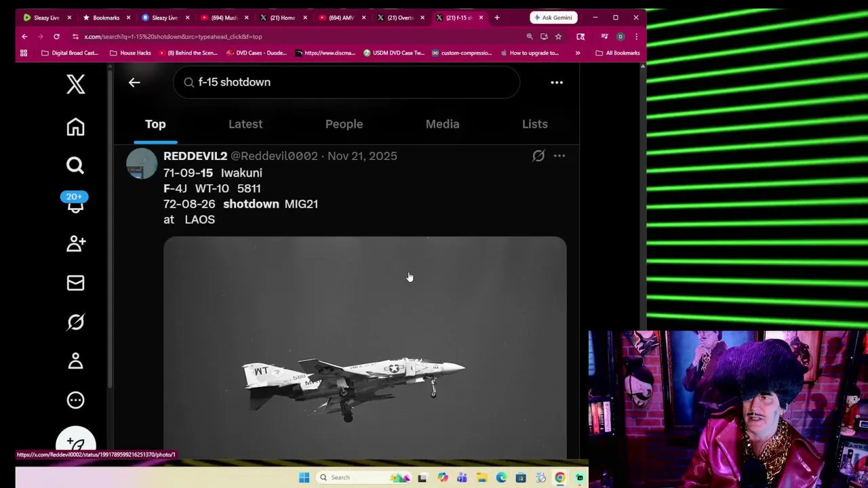This screenshot has height=488, width=868.
Task: Click the zoom magnifier icon in address bar
Action: tap(530, 37)
